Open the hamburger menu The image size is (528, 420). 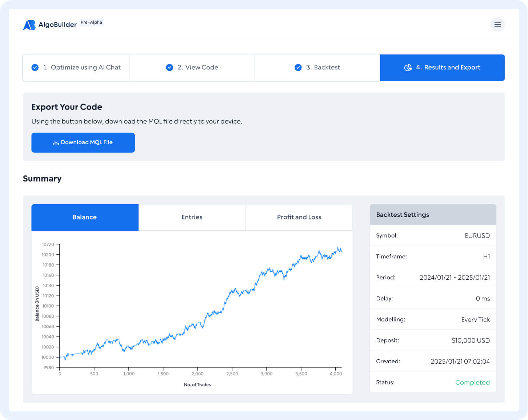pos(497,24)
